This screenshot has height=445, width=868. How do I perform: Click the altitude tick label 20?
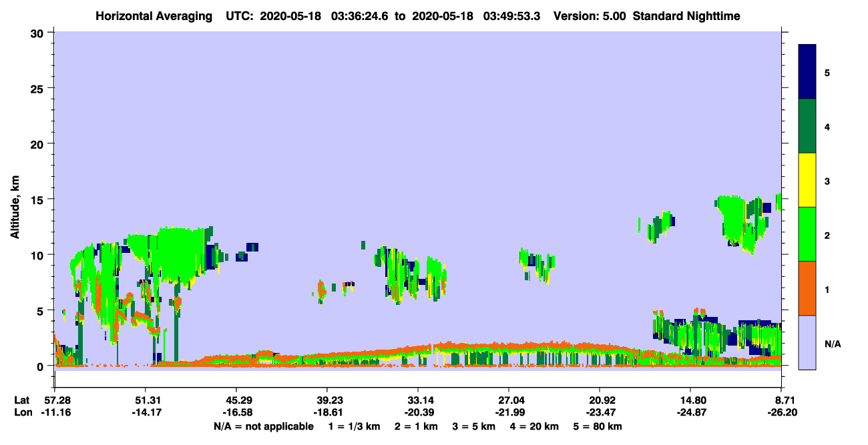pos(38,143)
